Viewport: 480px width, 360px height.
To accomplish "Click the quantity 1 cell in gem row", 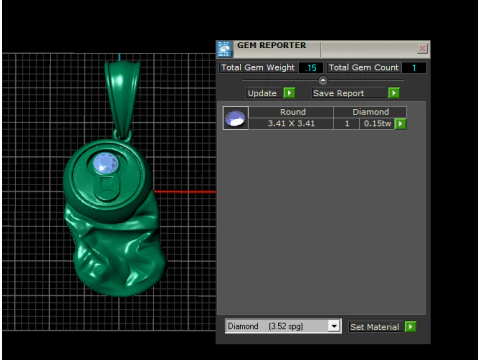I will pos(347,124).
